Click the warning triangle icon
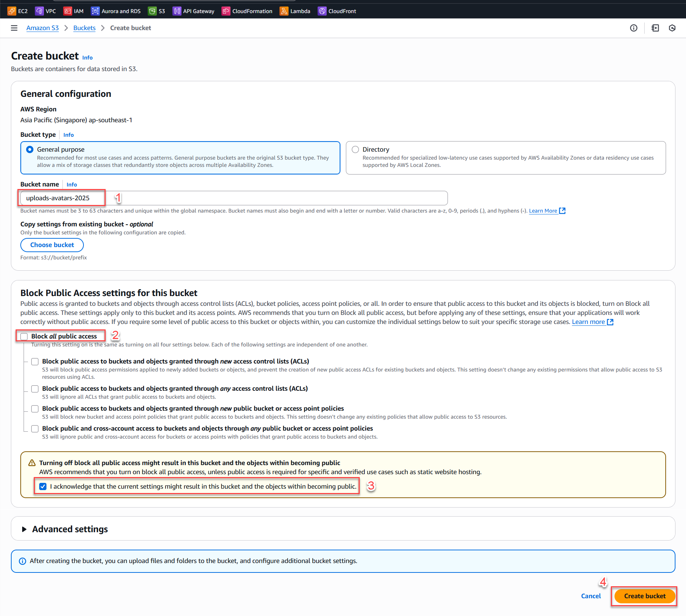The width and height of the screenshot is (686, 616). pos(32,463)
